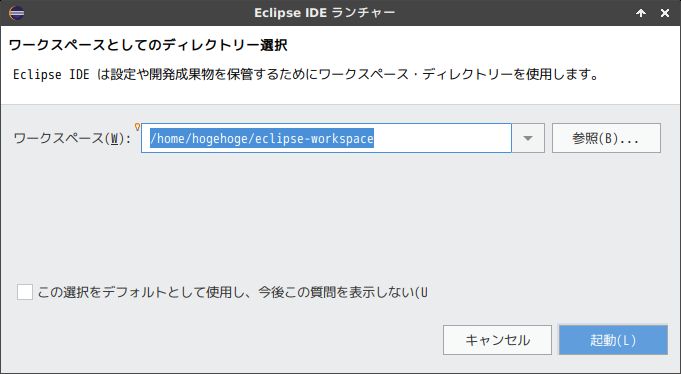Enable the use-as-default checkbox 「この選択をデフォルトとして使用し」

25,292
